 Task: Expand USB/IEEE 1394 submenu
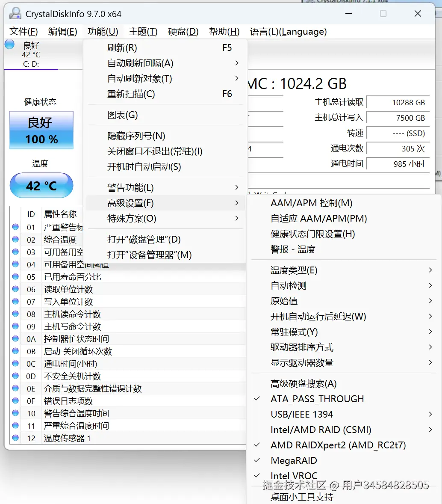pos(343,414)
